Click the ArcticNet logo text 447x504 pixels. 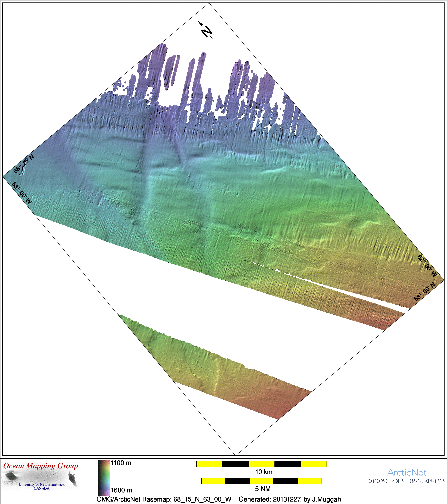[407, 472]
